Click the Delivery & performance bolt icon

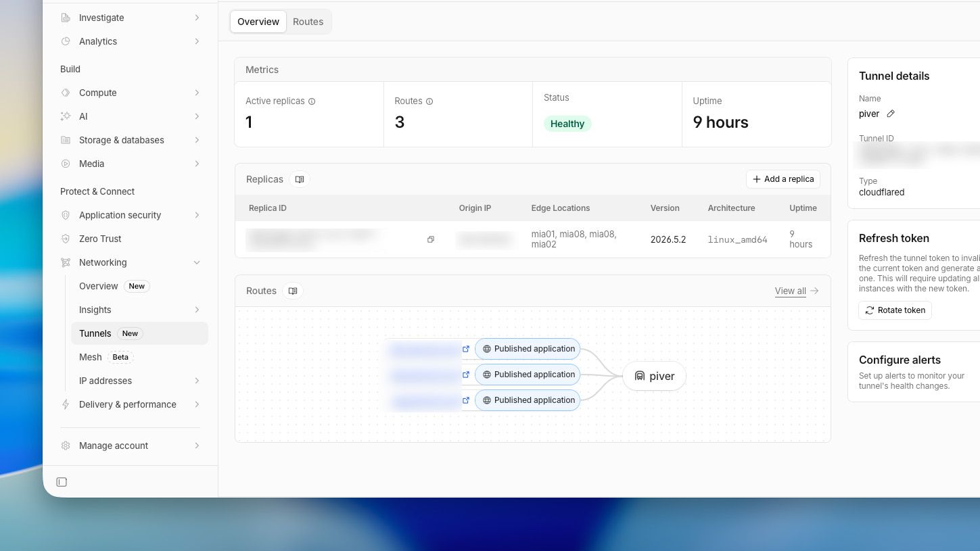[x=66, y=404]
